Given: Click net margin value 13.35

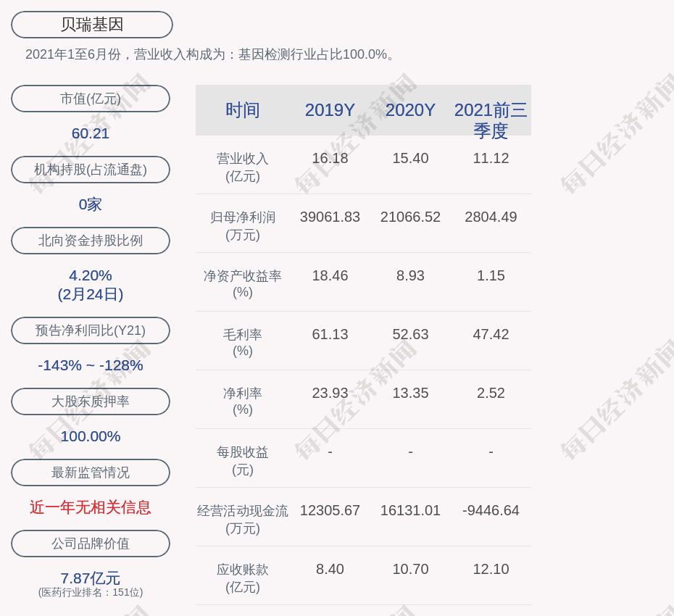Looking at the screenshot, I should coord(410,393).
